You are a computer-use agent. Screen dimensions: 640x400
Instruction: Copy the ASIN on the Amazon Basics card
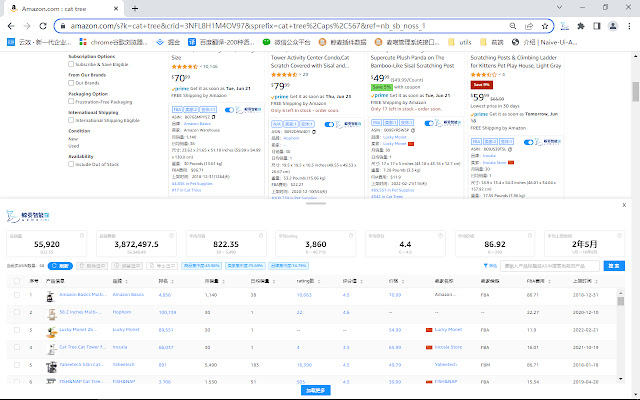213,117
